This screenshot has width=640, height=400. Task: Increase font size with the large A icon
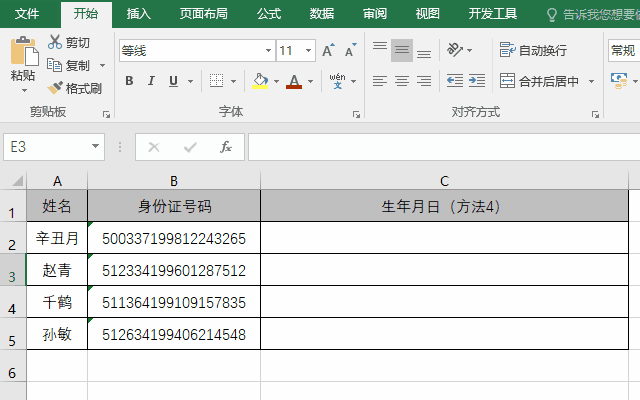(328, 51)
